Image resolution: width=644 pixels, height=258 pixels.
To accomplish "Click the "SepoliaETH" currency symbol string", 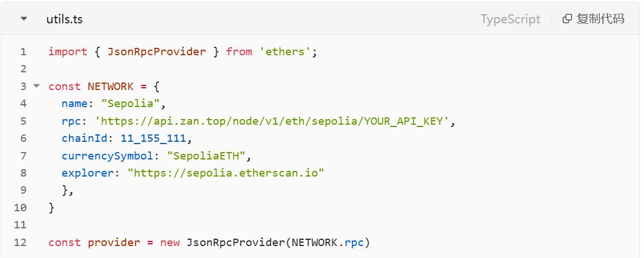I will [209, 155].
